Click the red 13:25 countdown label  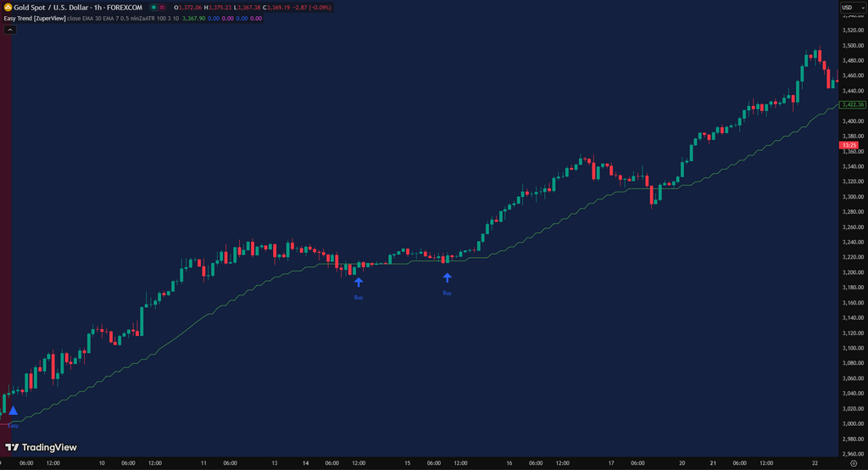click(849, 145)
